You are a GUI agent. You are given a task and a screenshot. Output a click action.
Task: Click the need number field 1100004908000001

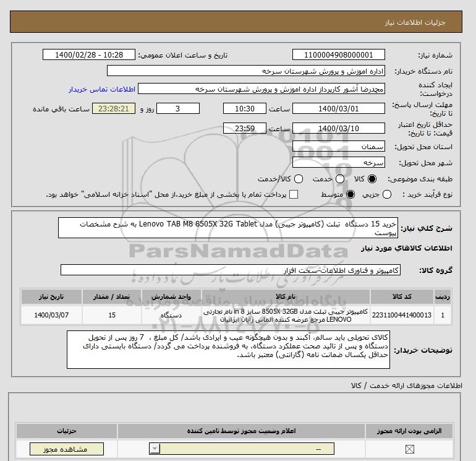[339, 54]
